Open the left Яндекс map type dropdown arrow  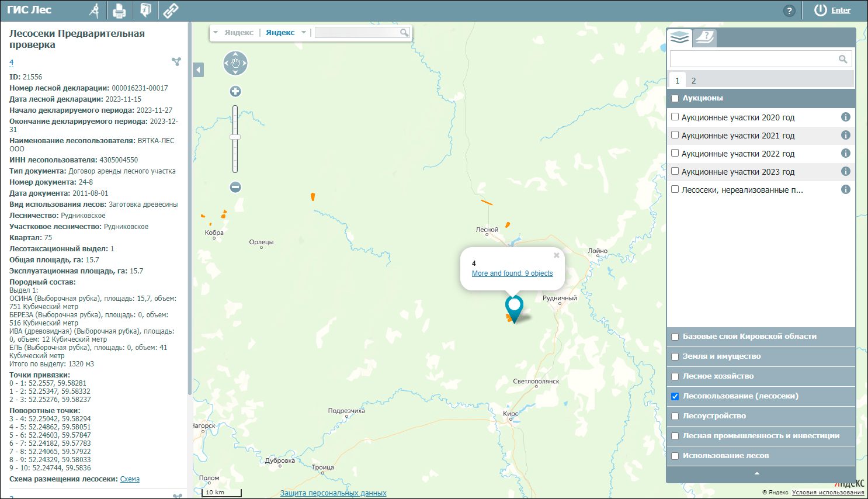(216, 33)
